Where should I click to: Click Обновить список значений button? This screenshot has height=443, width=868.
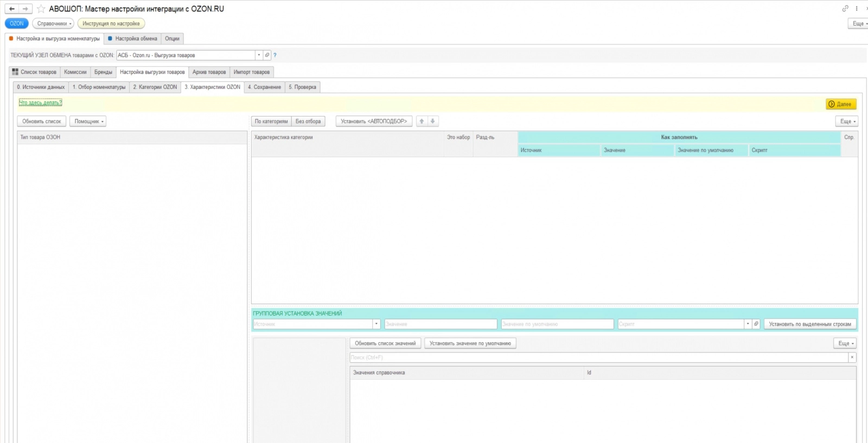(x=385, y=343)
